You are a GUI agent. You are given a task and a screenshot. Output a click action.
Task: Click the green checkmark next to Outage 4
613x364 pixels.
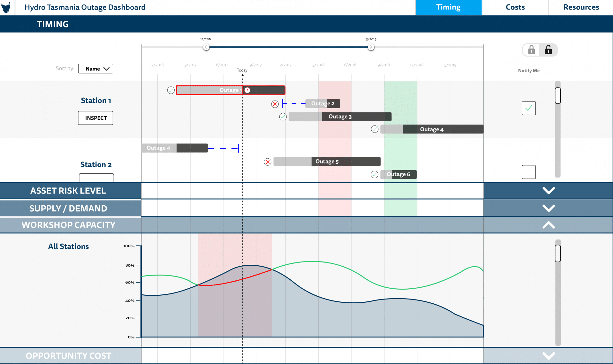coord(375,129)
